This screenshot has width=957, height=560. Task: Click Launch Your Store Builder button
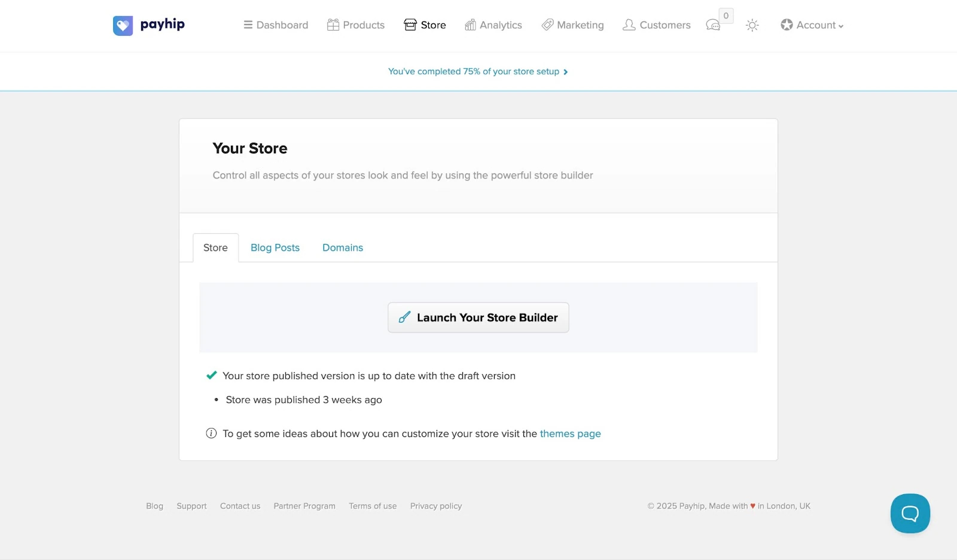[x=478, y=317]
